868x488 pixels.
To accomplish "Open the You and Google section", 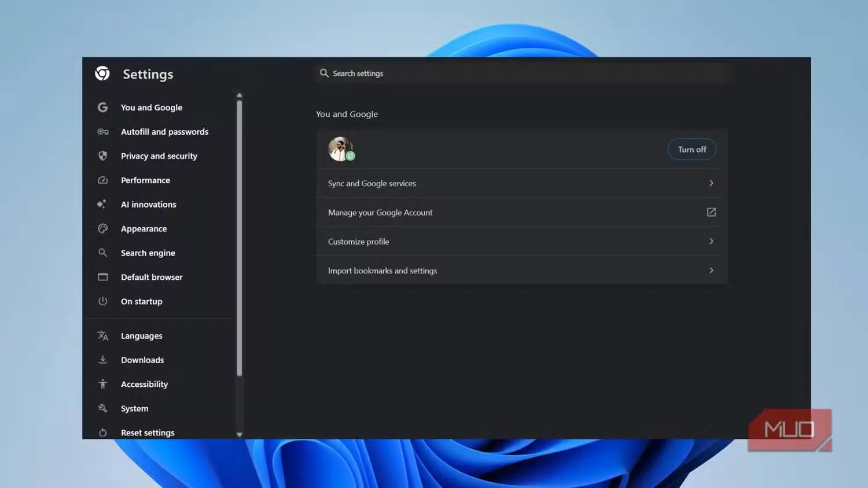I will click(152, 108).
